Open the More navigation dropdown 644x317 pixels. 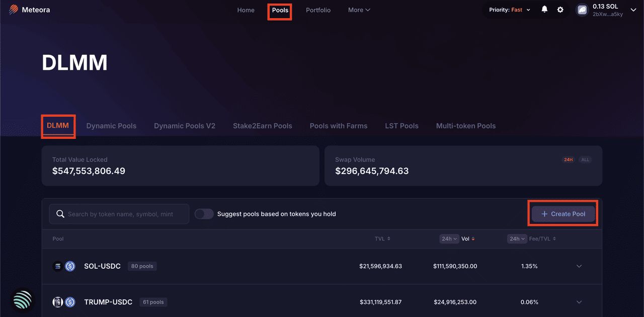point(359,10)
